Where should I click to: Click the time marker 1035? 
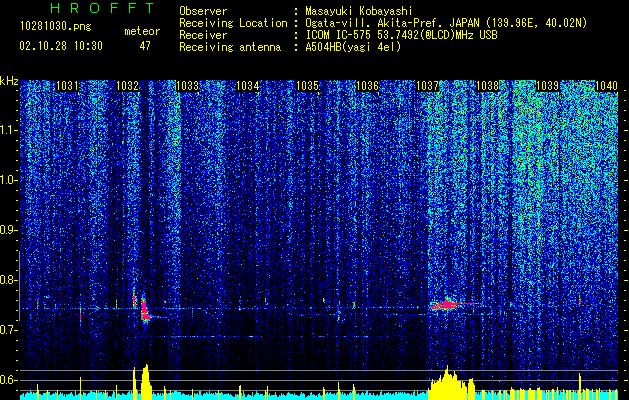[x=307, y=85]
